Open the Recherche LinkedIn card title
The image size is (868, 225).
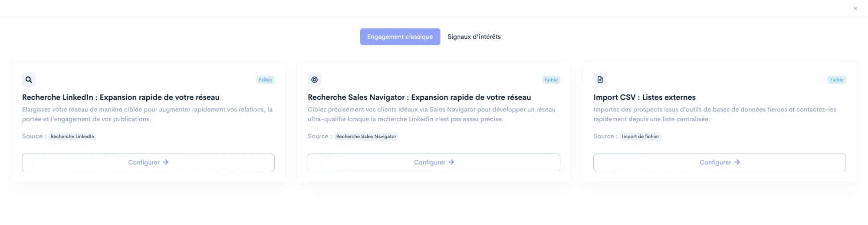(121, 98)
